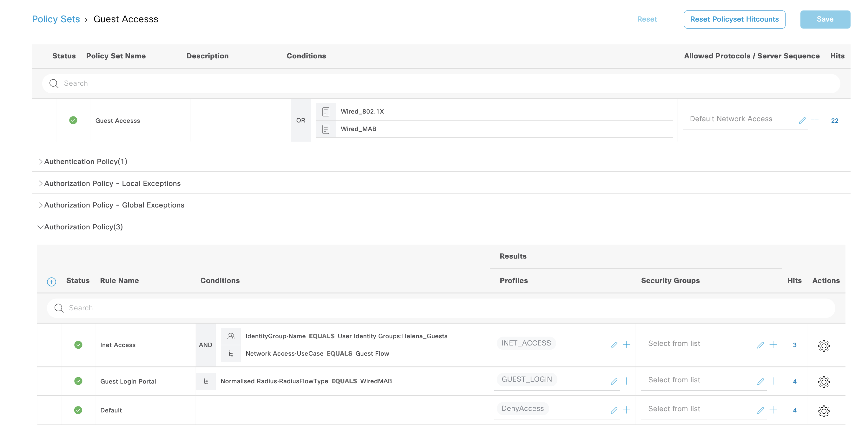Edit INET_ACCESS profile with pencil icon

pyautogui.click(x=614, y=345)
